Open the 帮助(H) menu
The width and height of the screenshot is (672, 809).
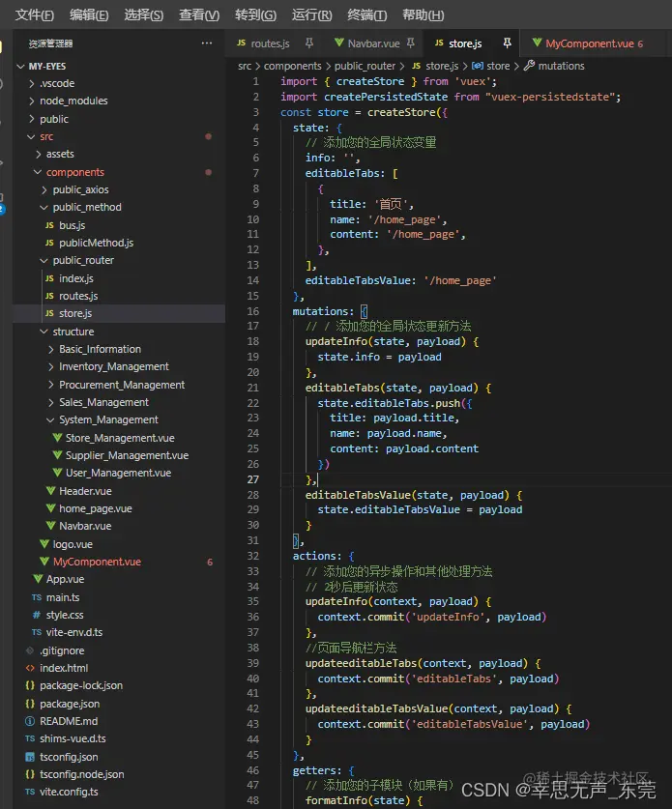coord(424,14)
